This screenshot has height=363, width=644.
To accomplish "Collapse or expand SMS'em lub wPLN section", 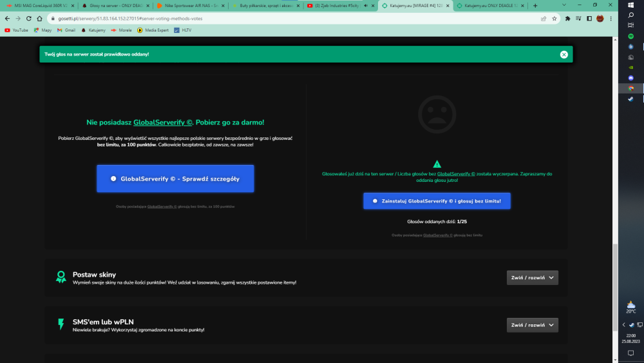I will coord(533,325).
